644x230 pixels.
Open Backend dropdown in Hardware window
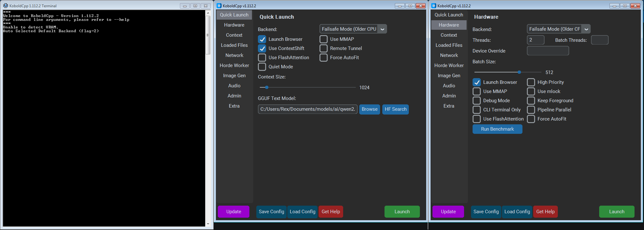point(559,29)
